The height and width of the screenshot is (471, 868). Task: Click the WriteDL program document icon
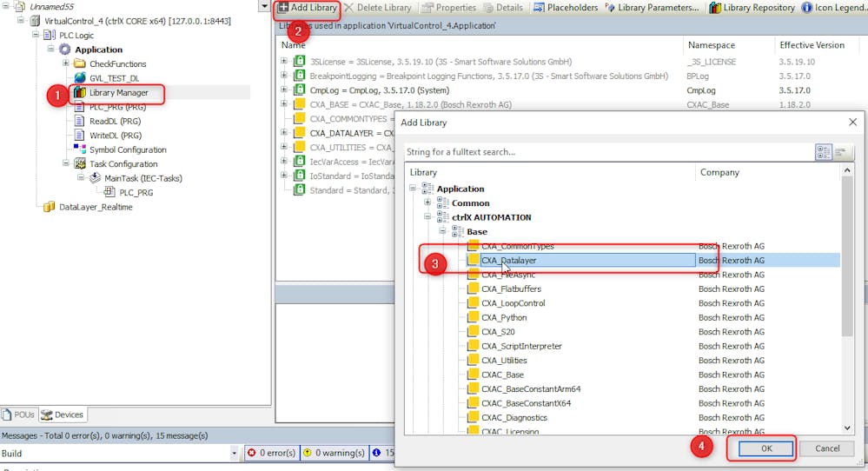(80, 135)
